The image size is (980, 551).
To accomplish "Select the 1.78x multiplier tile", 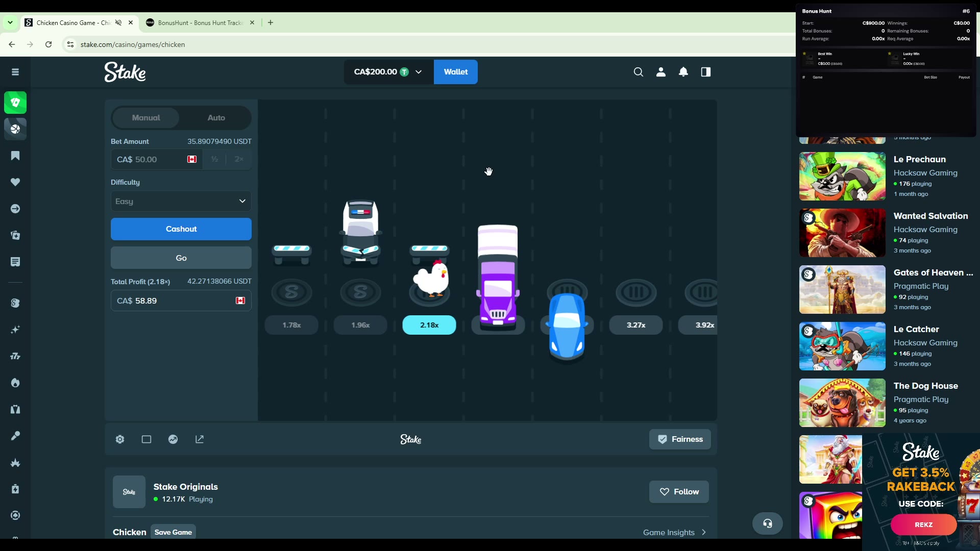I will 291,325.
